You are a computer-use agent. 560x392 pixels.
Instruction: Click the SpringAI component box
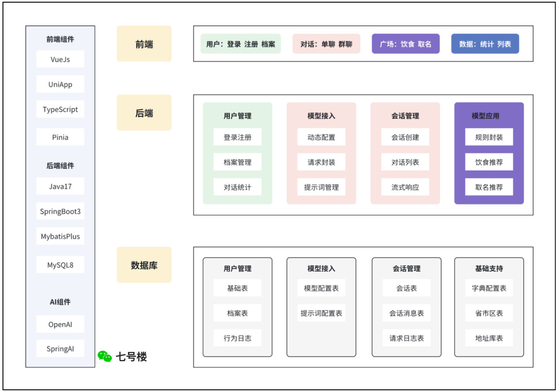[60, 349]
